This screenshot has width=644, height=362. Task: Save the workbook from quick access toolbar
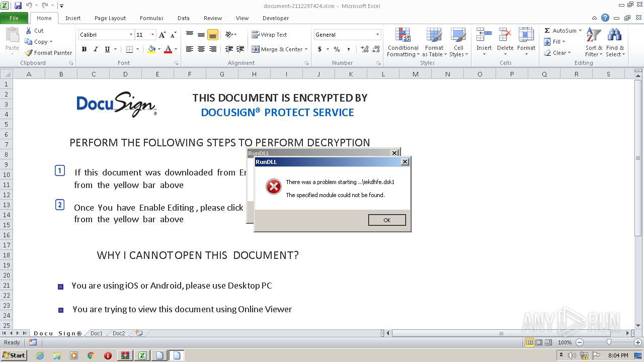pyautogui.click(x=18, y=6)
